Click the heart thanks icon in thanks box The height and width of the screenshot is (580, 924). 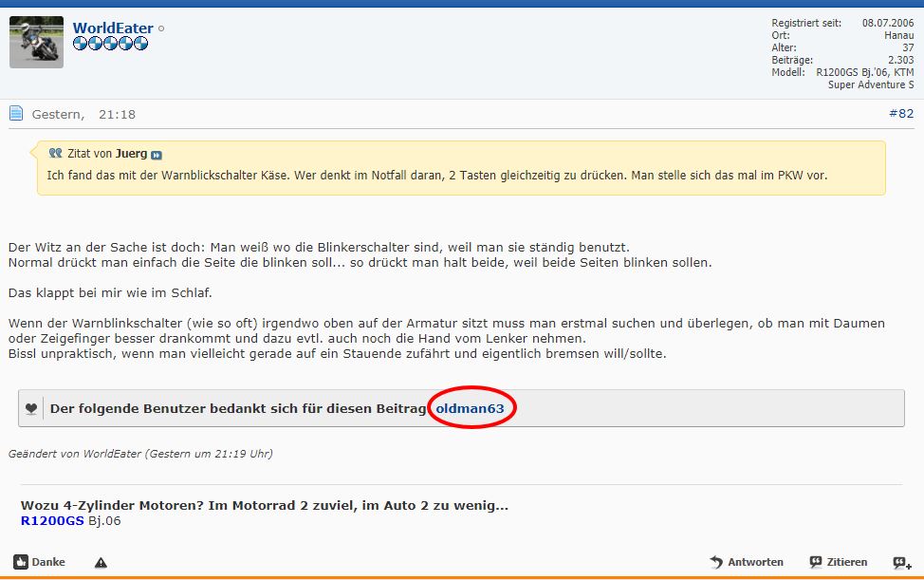(31, 409)
